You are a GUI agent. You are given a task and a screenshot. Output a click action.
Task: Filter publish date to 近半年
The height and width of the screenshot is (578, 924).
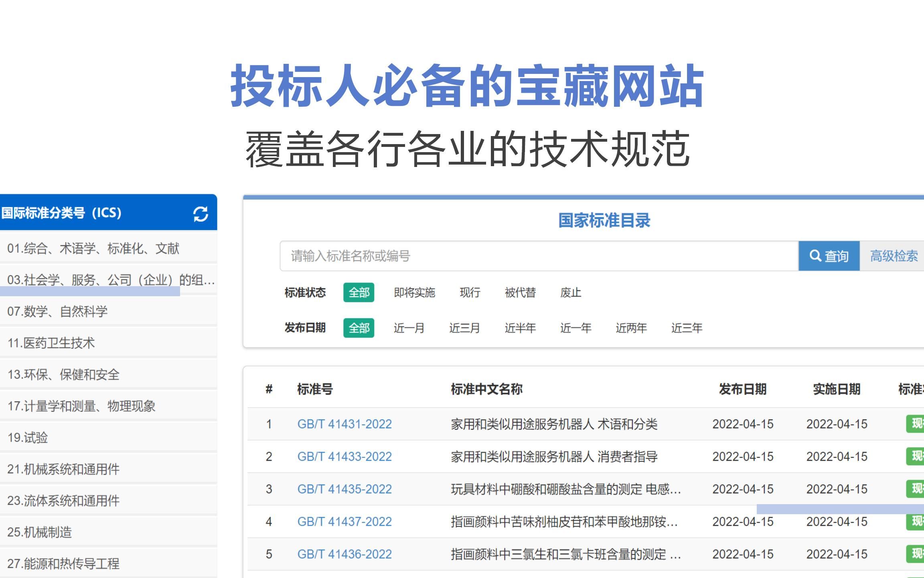(x=520, y=328)
